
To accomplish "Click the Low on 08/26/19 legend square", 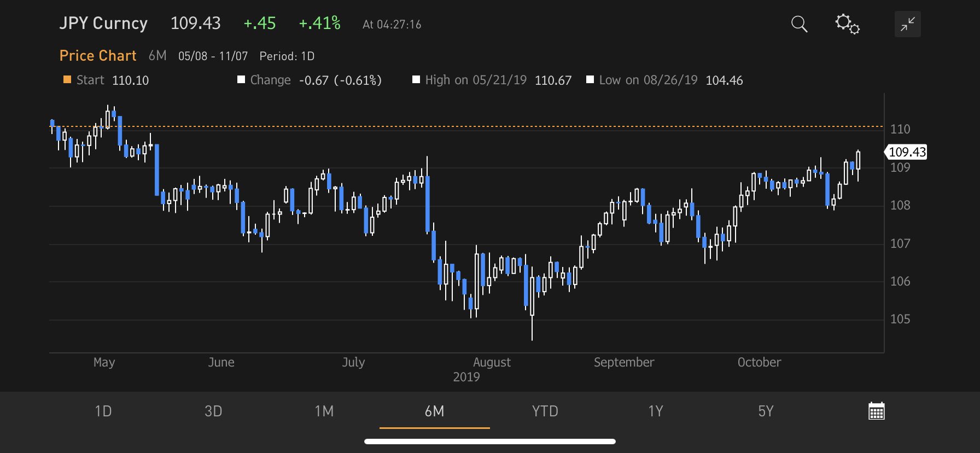I will (x=590, y=80).
